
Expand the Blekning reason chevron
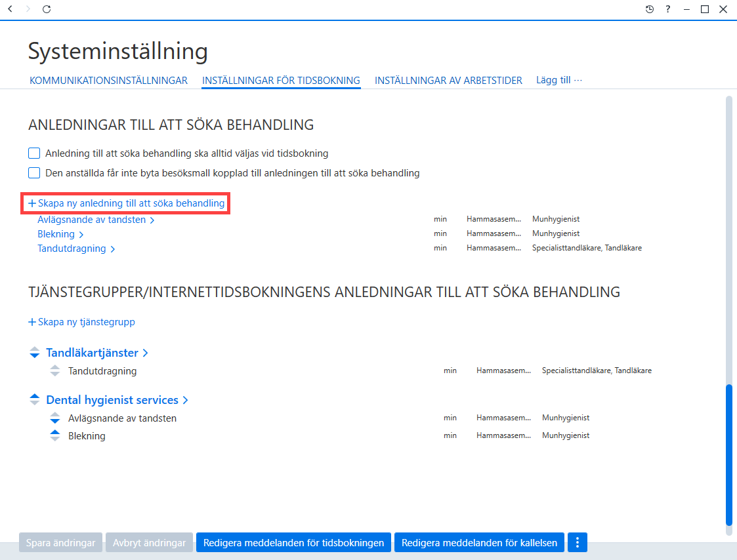81,235
